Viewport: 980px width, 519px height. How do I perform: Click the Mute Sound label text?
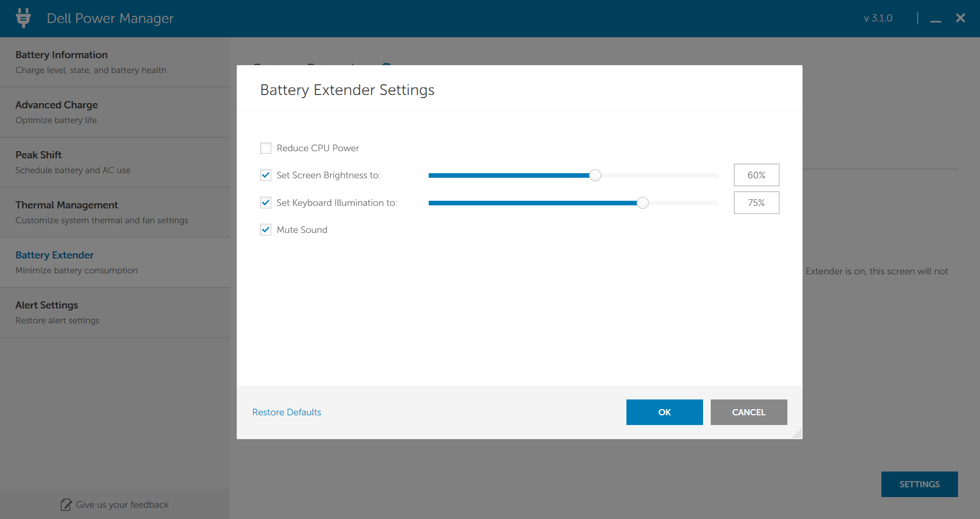pyautogui.click(x=302, y=230)
